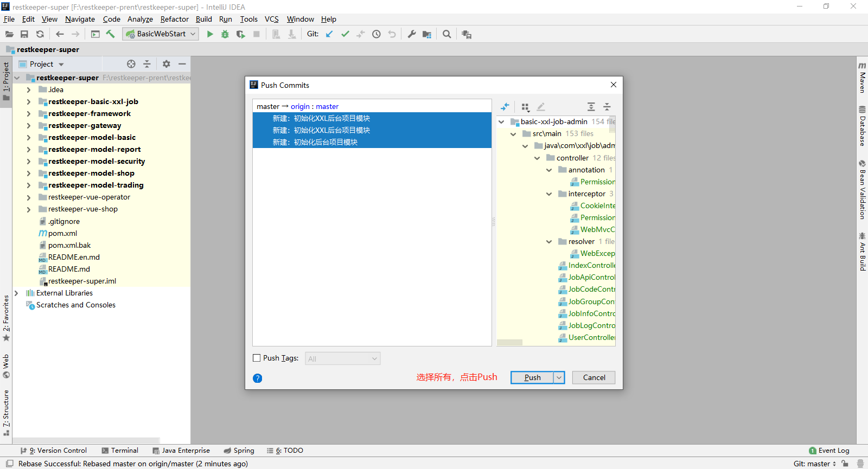Image resolution: width=868 pixels, height=469 pixels.
Task: Open Structure side tab
Action: pyautogui.click(x=6, y=413)
